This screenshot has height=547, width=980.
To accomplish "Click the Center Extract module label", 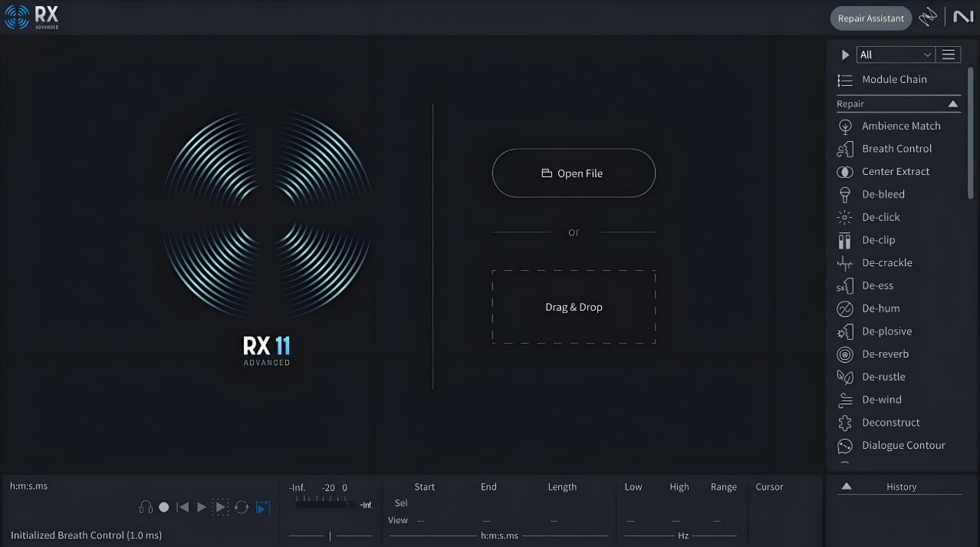I will [x=896, y=172].
